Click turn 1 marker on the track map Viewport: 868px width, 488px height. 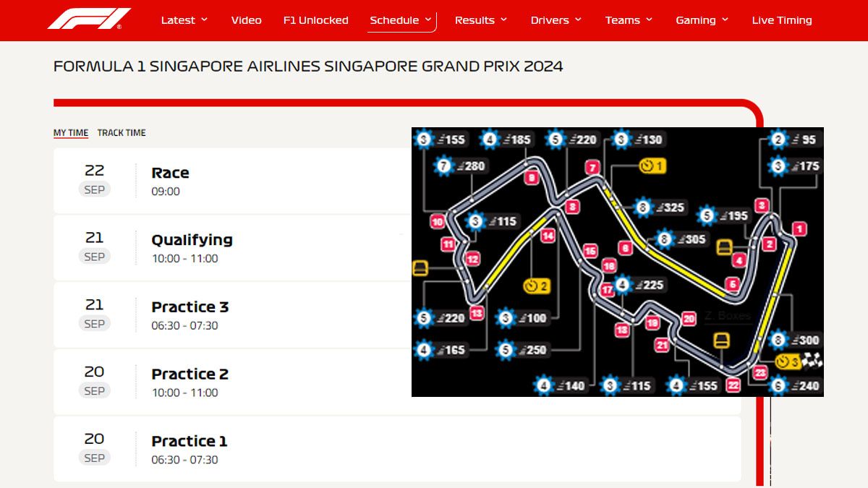coord(799,229)
